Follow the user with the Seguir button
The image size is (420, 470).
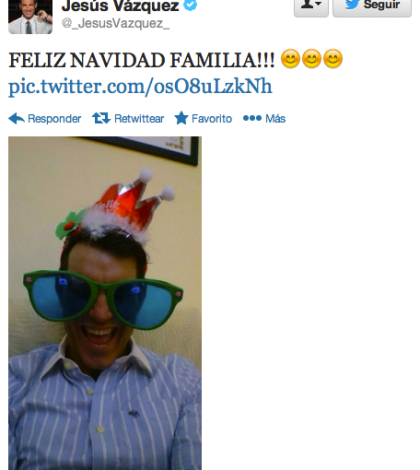372,7
